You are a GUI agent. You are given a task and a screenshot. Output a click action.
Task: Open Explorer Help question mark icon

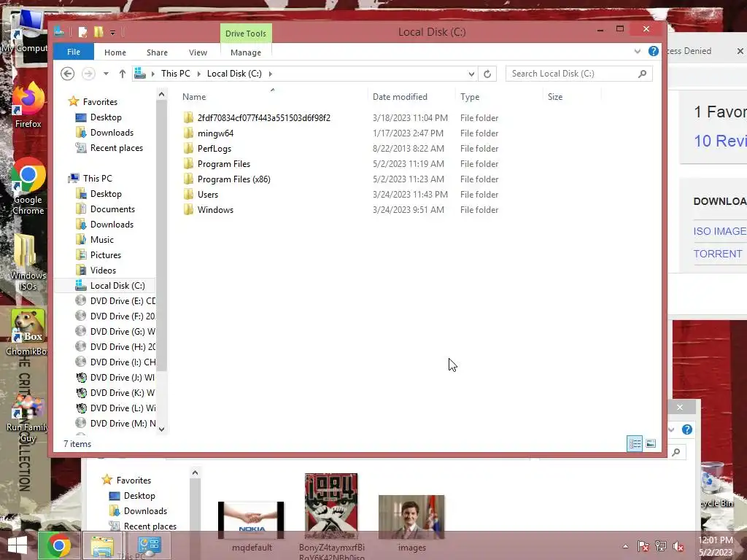point(653,51)
